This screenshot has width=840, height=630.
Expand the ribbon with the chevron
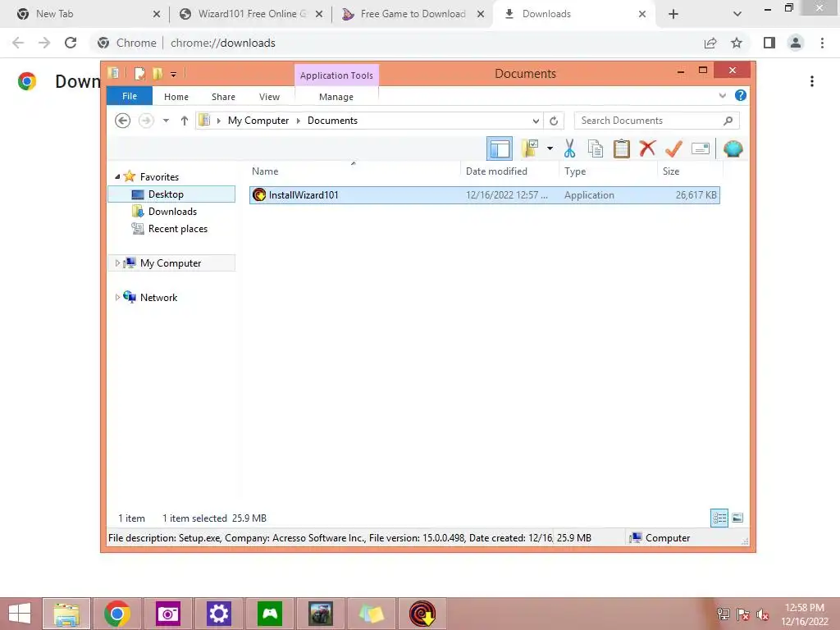(x=722, y=96)
